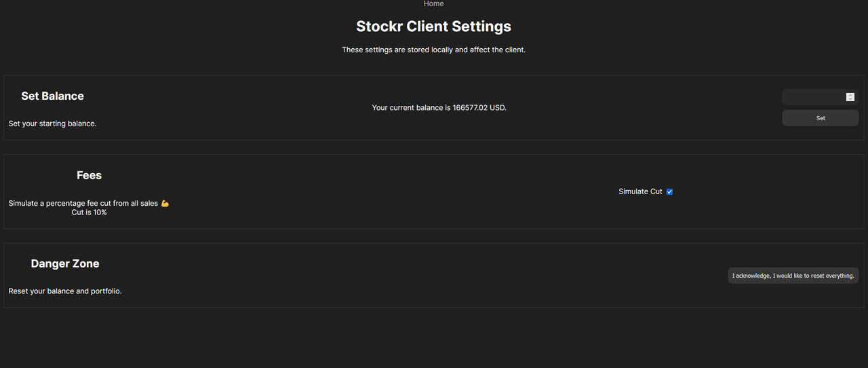Decrease balance with stepper down arrow
This screenshot has width=868, height=368.
850,99
